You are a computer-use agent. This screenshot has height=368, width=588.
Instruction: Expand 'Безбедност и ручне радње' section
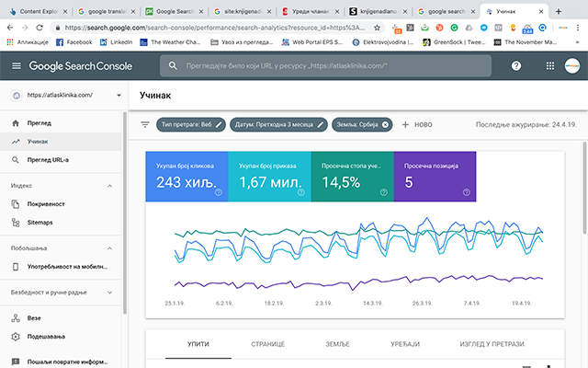pos(110,293)
